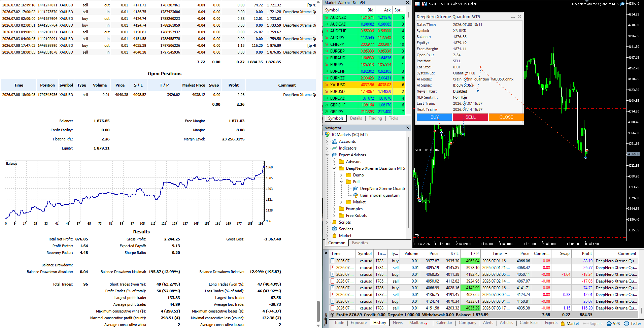Viewport: 644px width, 328px height.
Task: Open the Exposure tab in the Toolbox
Action: [359, 323]
